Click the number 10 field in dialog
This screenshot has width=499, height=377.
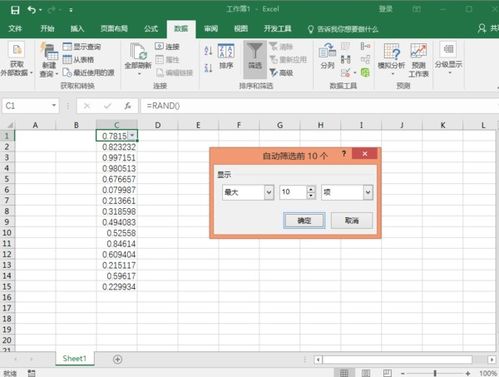293,192
